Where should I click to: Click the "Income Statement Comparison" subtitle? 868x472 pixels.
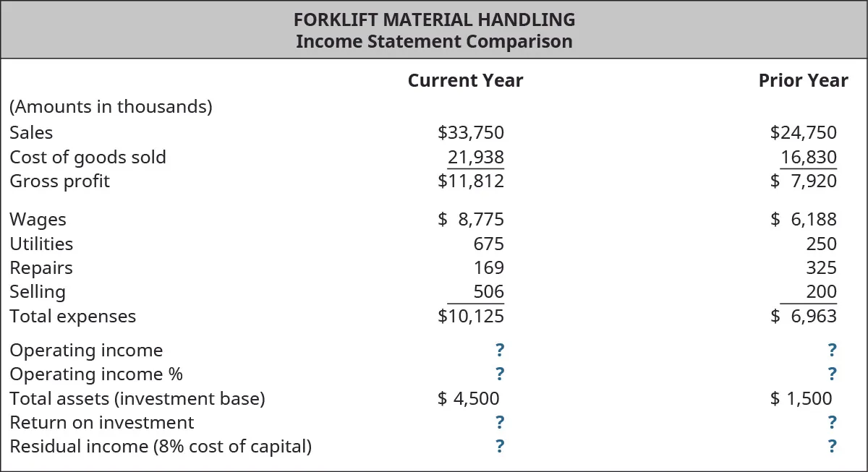pos(434,41)
